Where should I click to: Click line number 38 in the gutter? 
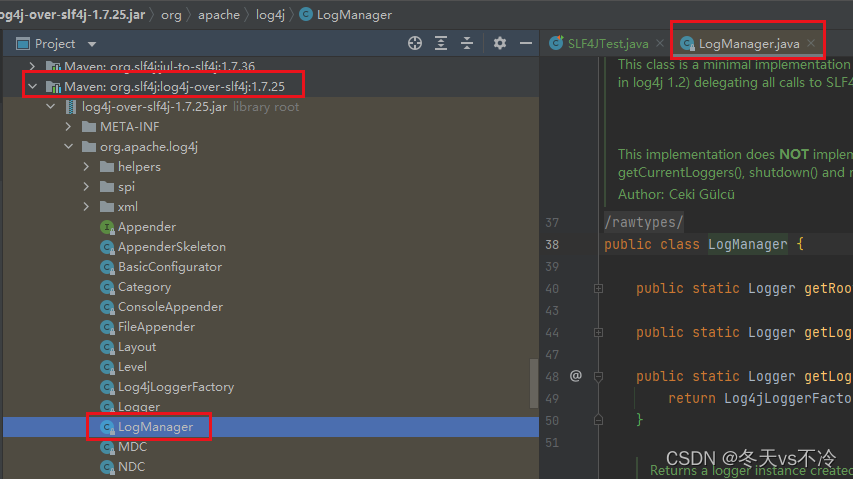pyautogui.click(x=552, y=245)
